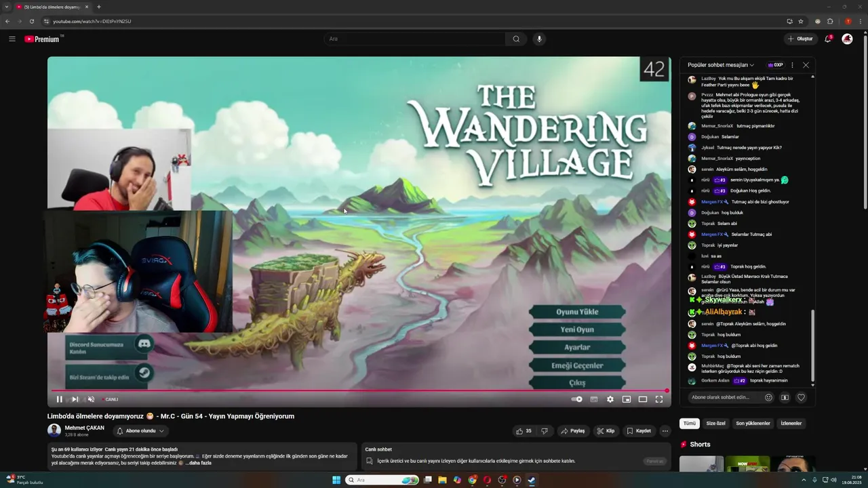Viewport: 868px width, 488px height.
Task: Click the search magnifier button
Action: click(516, 39)
